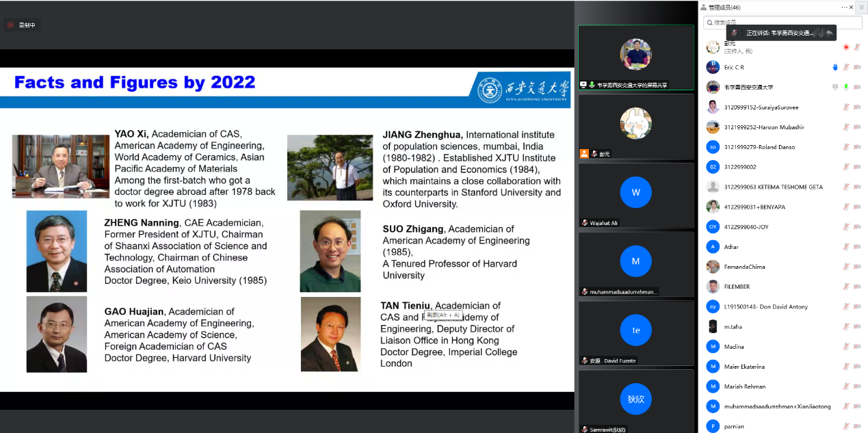Select the David Fuente video tile

(x=636, y=334)
